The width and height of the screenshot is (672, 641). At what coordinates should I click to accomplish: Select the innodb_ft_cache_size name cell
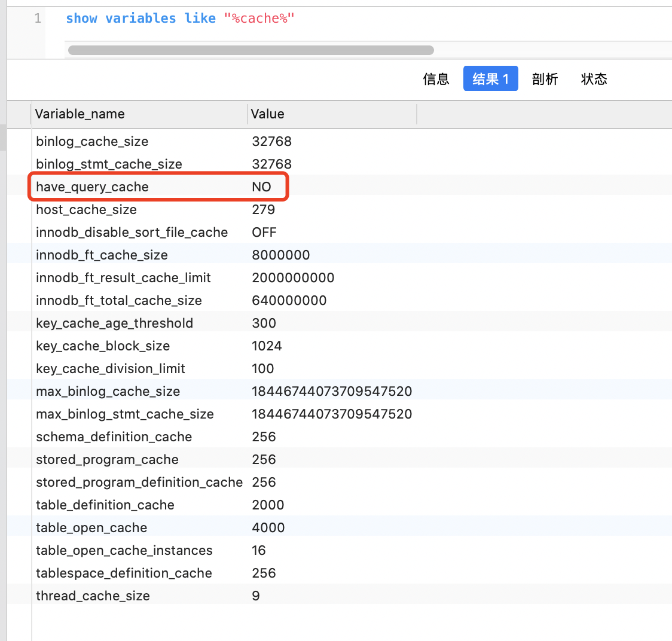coord(102,255)
